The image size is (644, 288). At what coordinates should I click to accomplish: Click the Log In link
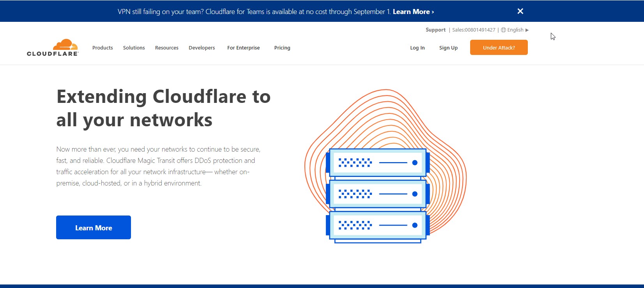coord(417,48)
